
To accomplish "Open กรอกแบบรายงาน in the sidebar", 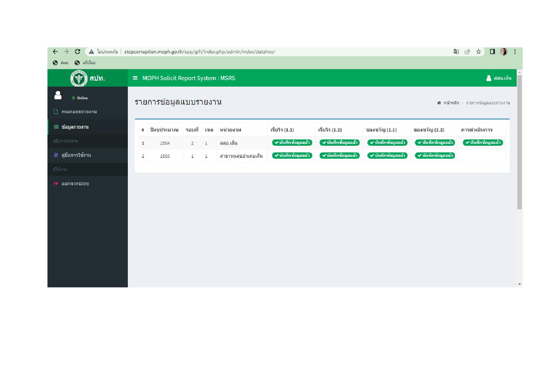I will [88, 112].
